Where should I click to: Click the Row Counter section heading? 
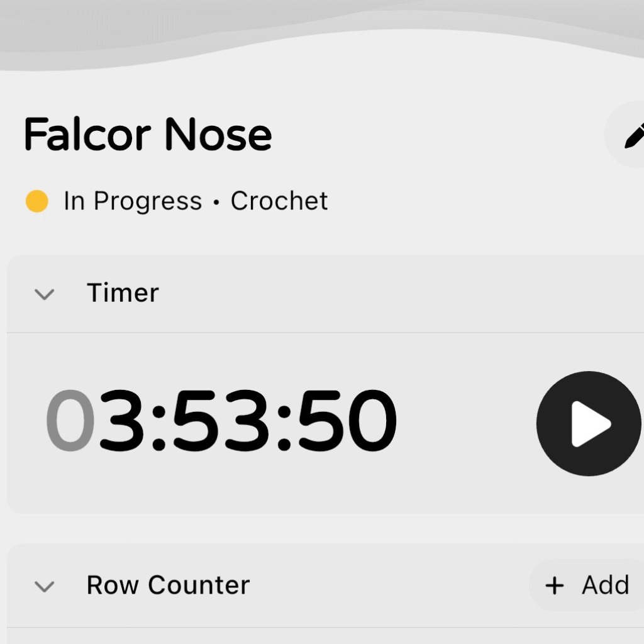tap(168, 586)
